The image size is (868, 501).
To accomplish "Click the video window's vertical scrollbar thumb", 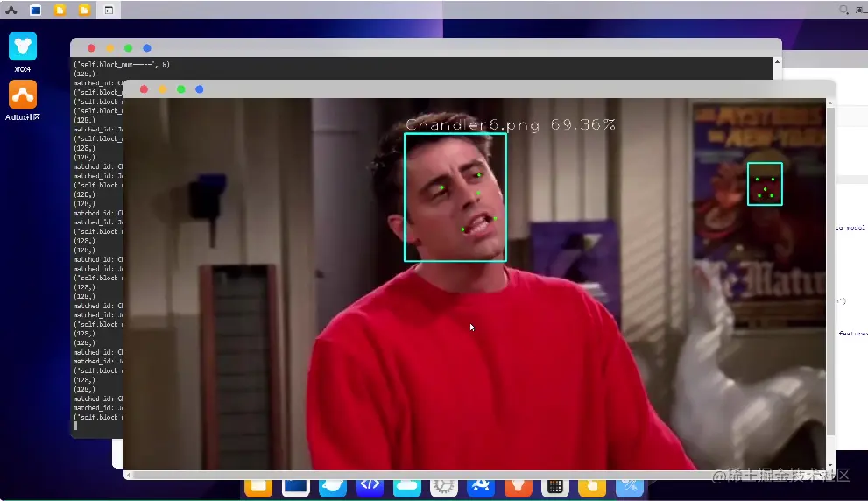I will [829, 270].
